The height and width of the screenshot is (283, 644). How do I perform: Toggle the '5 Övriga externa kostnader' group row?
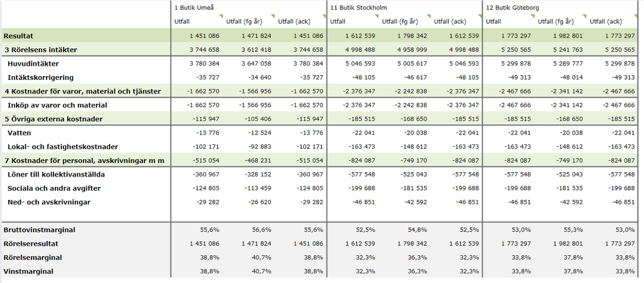pos(51,119)
